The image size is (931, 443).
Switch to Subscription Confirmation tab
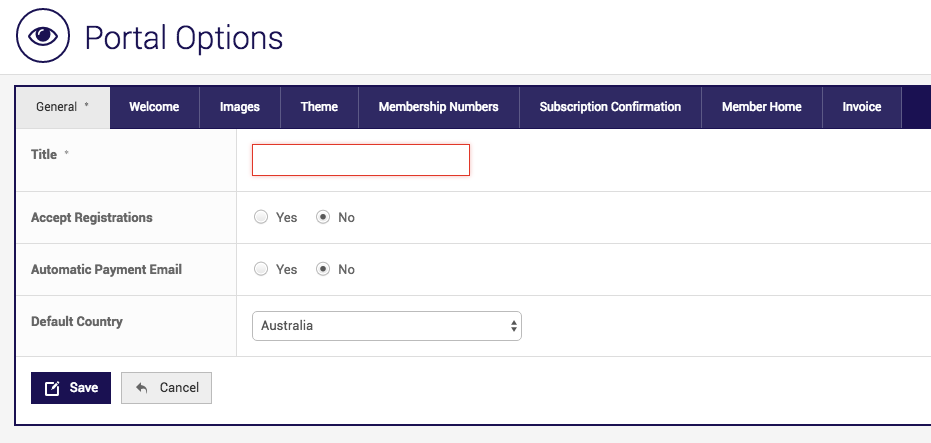610,107
